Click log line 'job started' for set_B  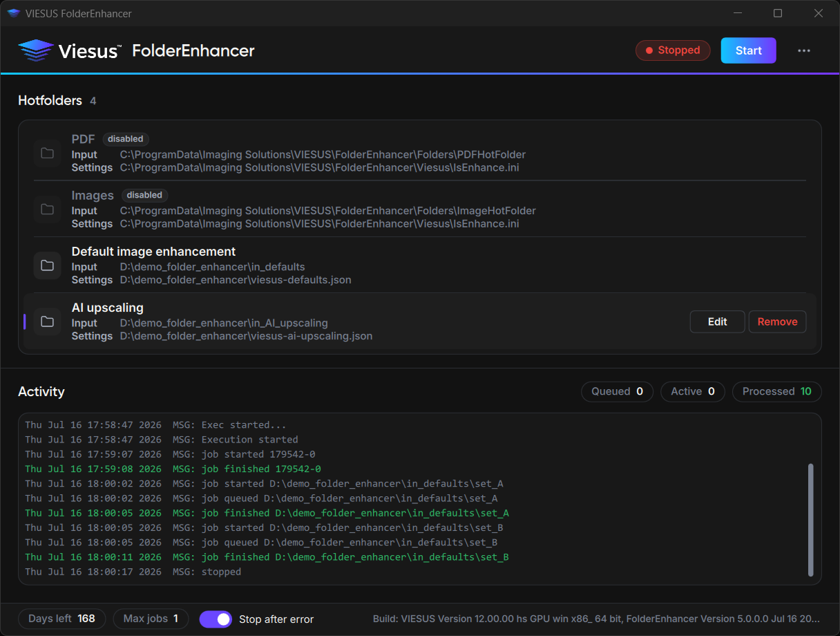click(264, 527)
